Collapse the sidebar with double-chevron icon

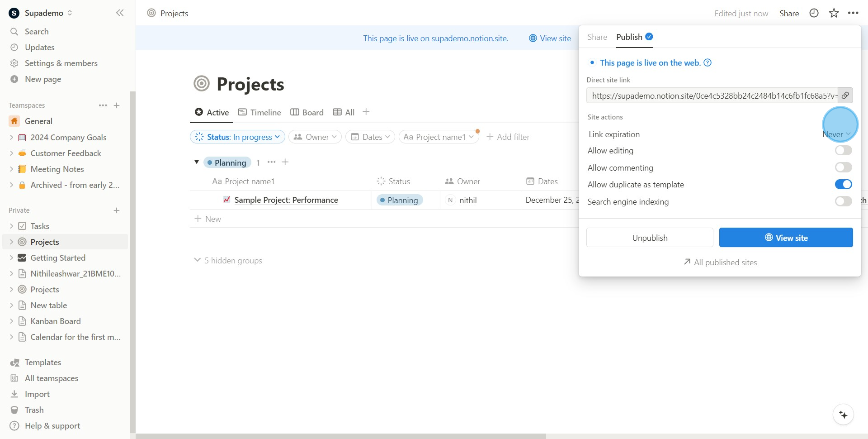[x=120, y=13]
